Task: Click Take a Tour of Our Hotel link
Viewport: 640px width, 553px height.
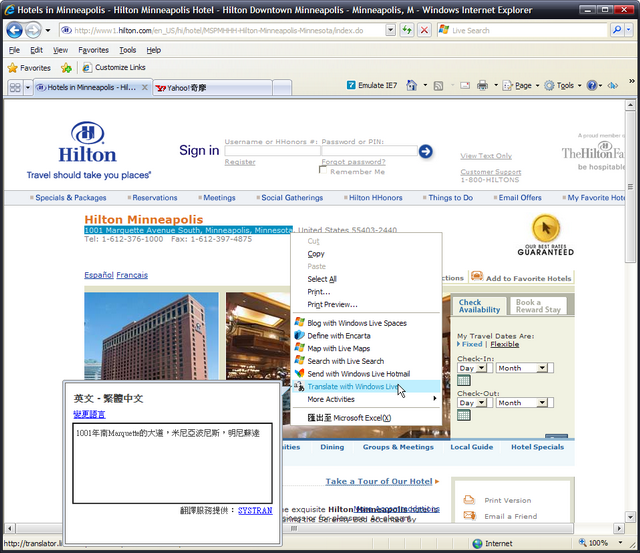Action: 379,482
